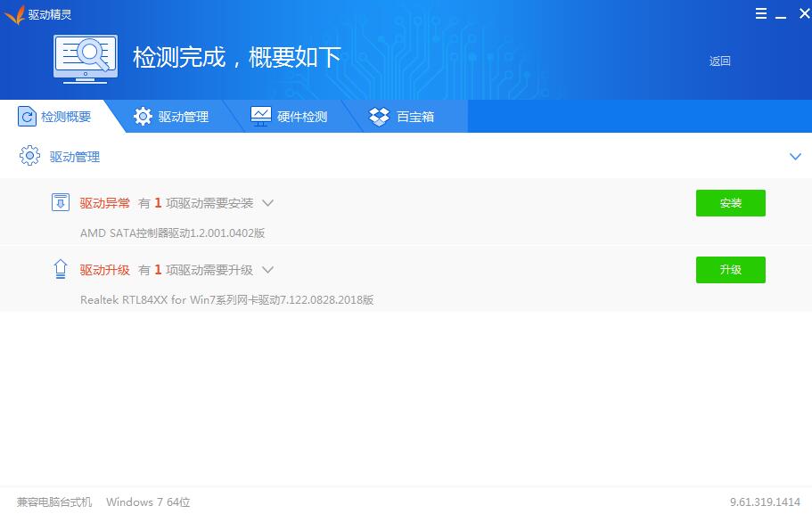This screenshot has height=514, width=812.
Task: Click the 有 1 项驱动需要升级 text
Action: click(196, 270)
